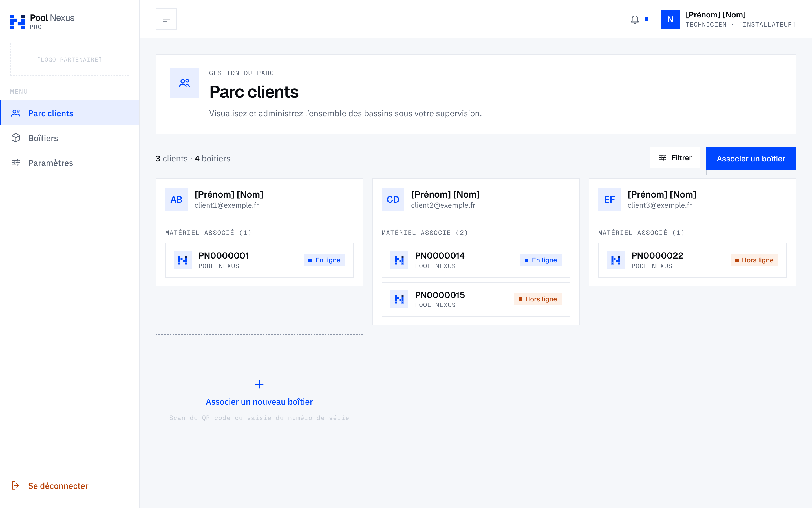
Task: Click the client1@exemple.fr email
Action: point(227,205)
